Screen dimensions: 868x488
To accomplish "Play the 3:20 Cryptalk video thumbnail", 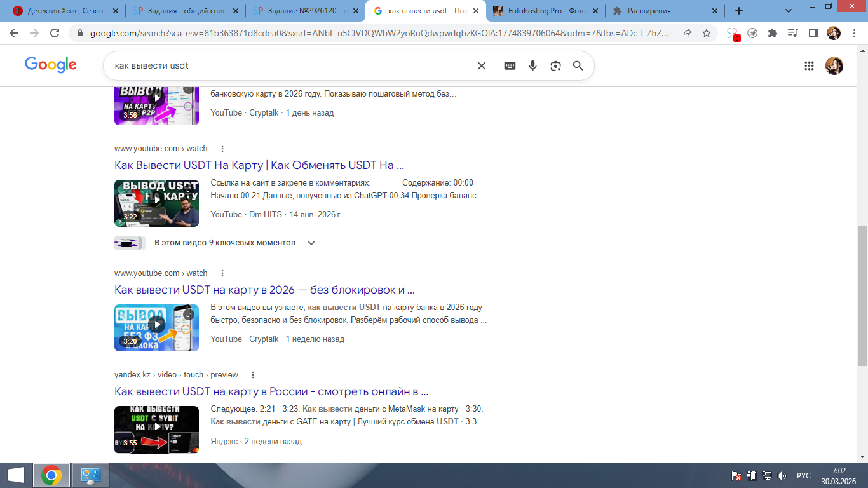I will [x=156, y=328].
